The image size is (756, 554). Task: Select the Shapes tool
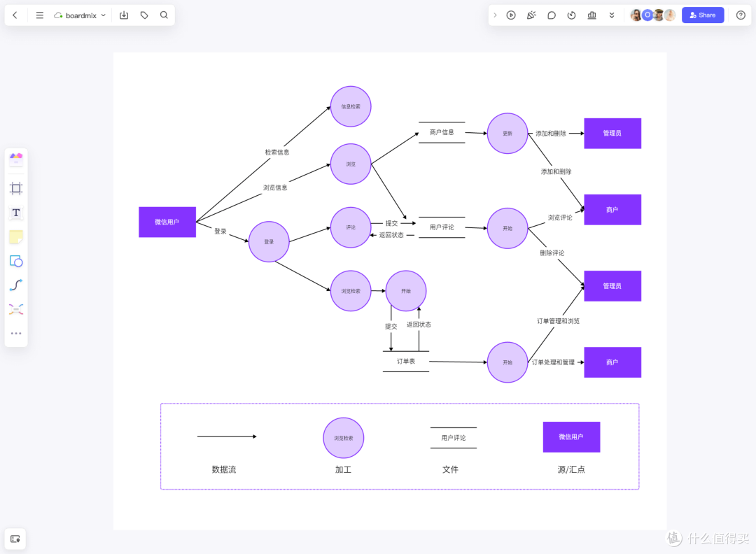click(16, 261)
